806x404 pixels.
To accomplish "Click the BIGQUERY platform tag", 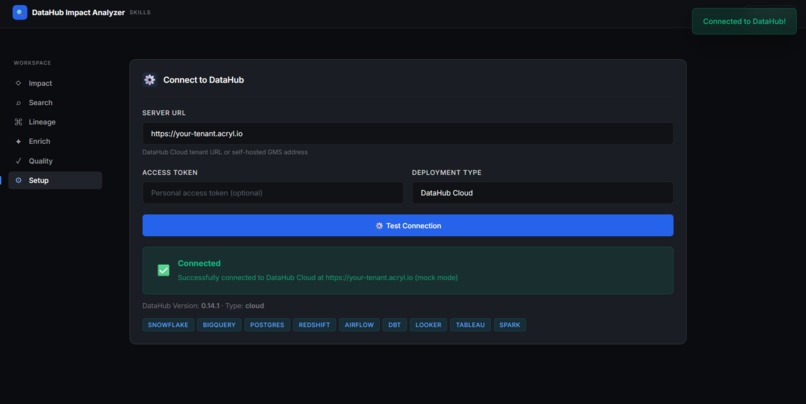I will (219, 325).
